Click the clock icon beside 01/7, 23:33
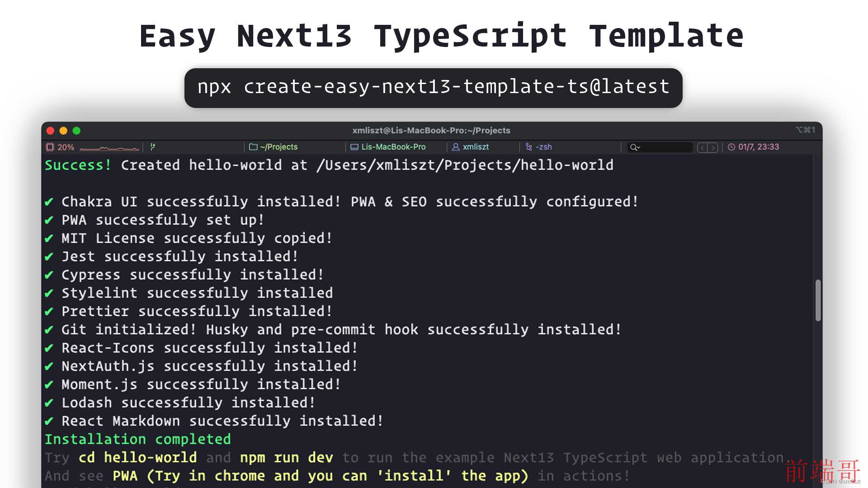The width and height of the screenshot is (868, 488). point(731,147)
